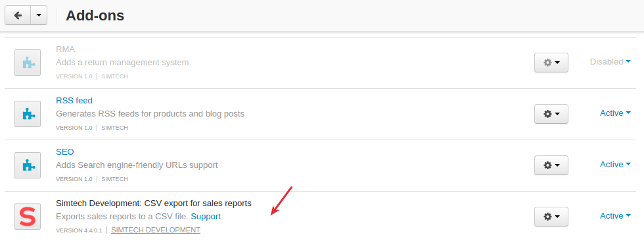Click the RMA add-on name
Screen dimensions: 644x241
(x=65, y=49)
